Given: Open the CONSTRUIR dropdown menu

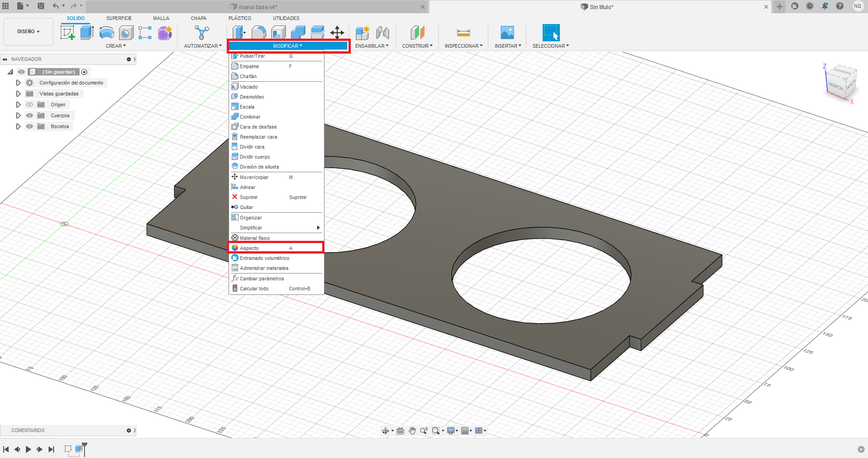Looking at the screenshot, I should click(x=417, y=46).
